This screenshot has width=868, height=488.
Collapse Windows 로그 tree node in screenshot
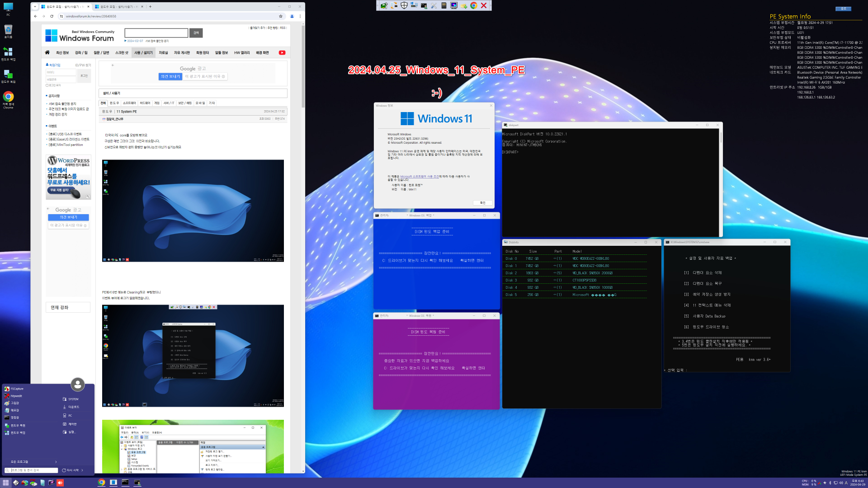[x=122, y=449]
